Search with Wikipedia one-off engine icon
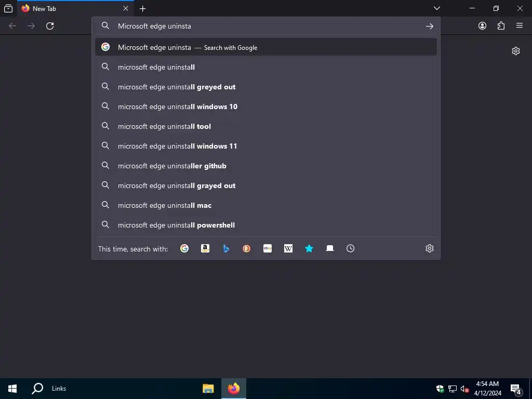Viewport: 532px width, 399px height. 288,248
